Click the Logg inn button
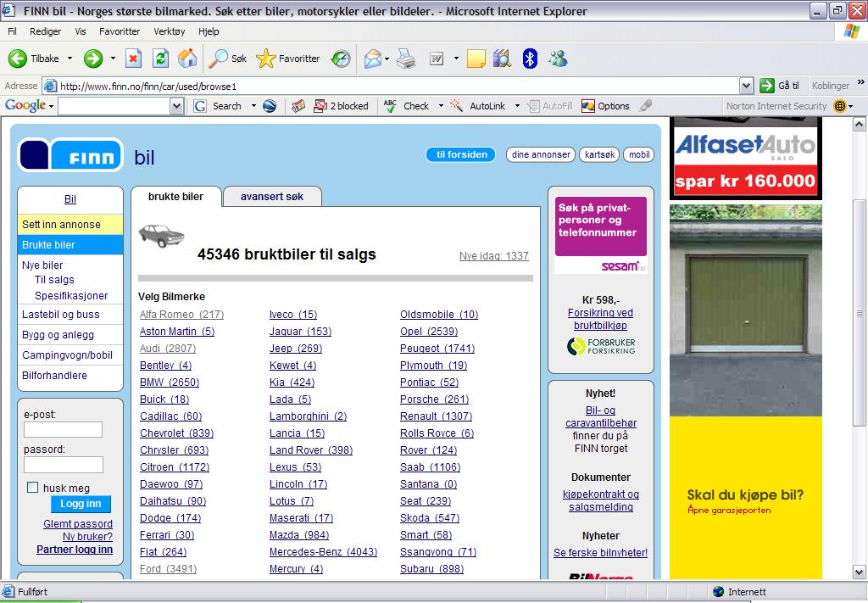 pos(81,503)
